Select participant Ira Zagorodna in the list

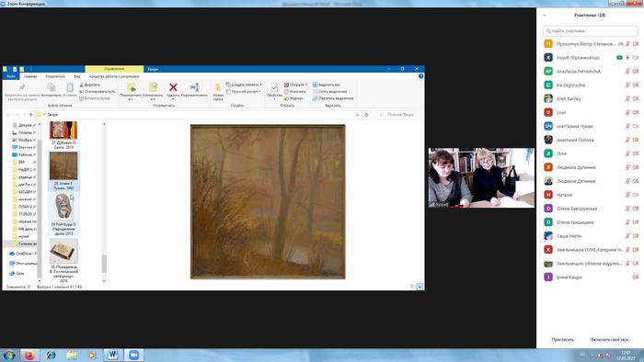(x=590, y=85)
